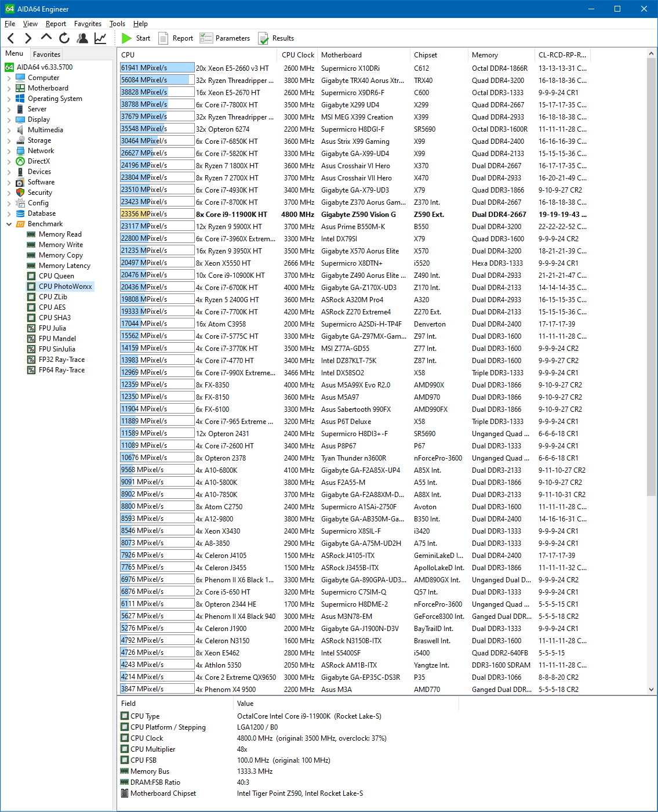
Task: Click the highlighted 23356 MPixel/s bar
Action: [157, 214]
